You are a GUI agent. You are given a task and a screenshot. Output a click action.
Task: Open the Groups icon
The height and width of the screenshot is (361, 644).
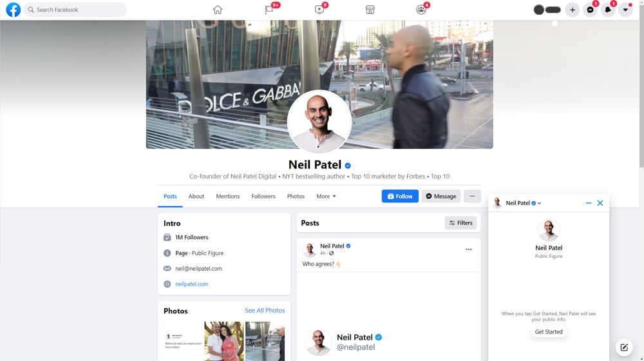421,10
